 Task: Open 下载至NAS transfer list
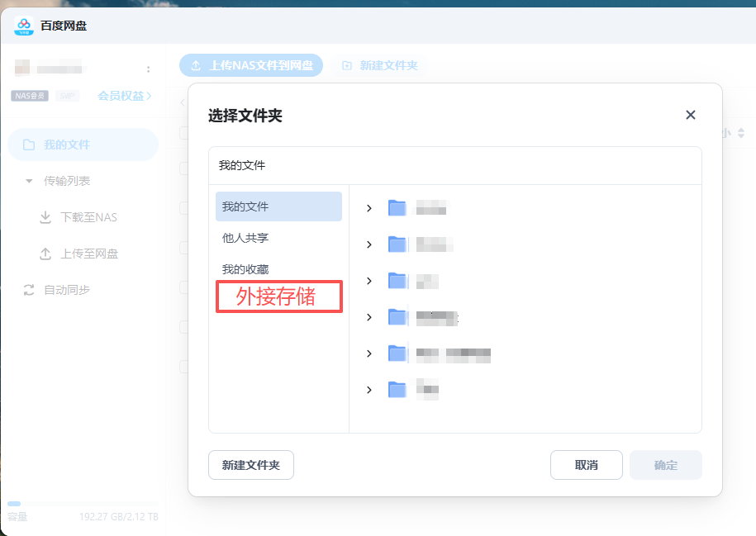pos(88,217)
